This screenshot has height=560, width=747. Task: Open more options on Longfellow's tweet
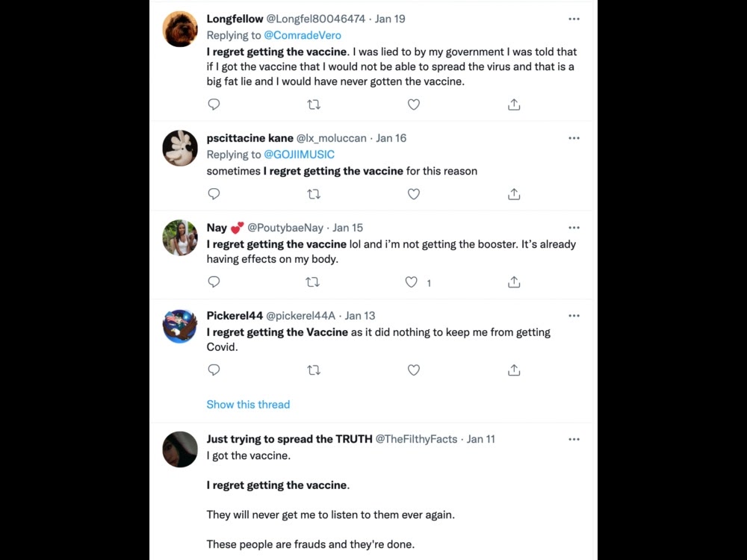(574, 19)
